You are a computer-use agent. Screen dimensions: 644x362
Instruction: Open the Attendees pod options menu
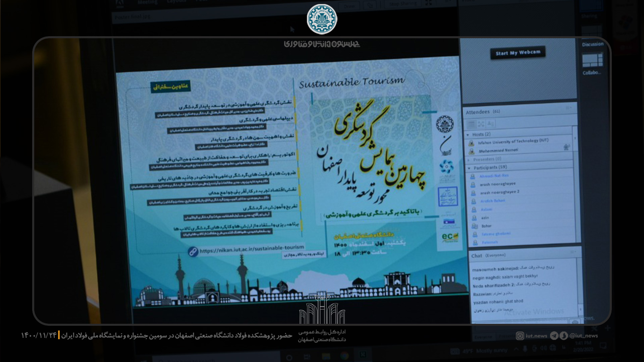[x=569, y=108]
